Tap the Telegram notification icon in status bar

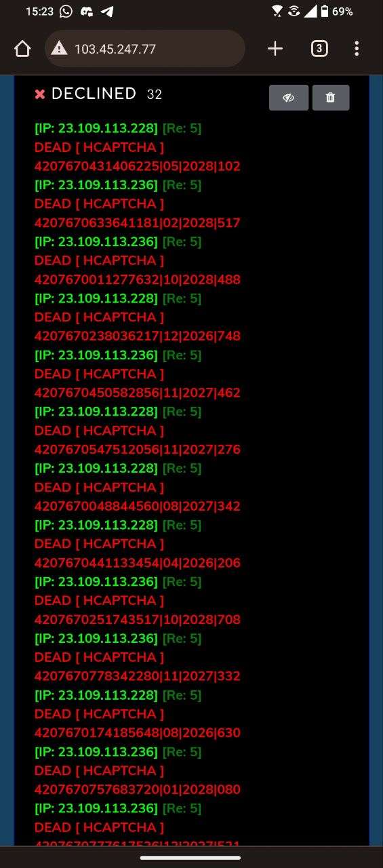(107, 12)
